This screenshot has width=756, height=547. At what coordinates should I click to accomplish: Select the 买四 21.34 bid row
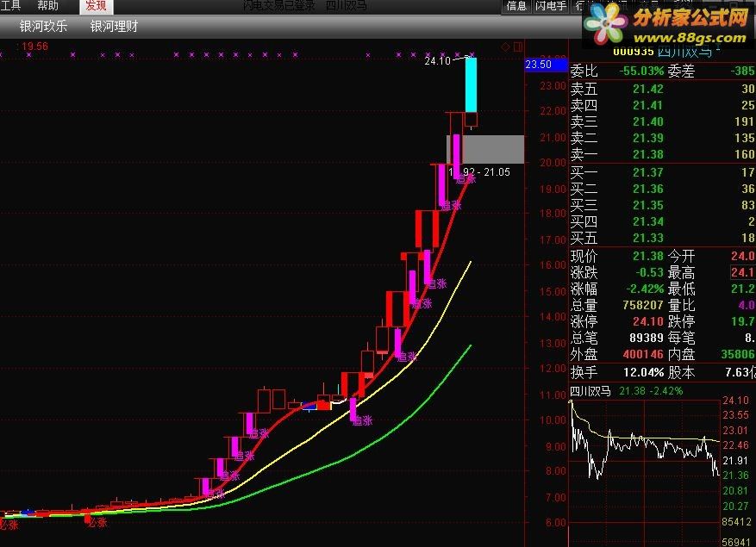tap(662, 221)
